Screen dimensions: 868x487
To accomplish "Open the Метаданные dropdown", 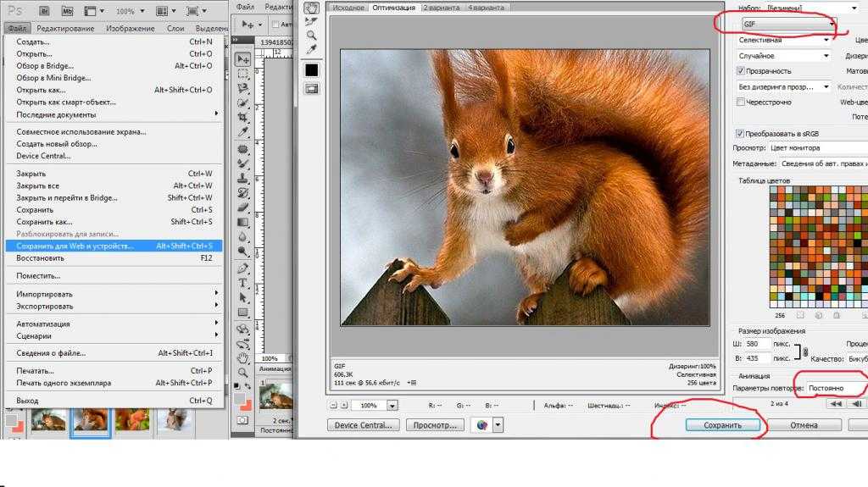I will pyautogui.click(x=824, y=163).
